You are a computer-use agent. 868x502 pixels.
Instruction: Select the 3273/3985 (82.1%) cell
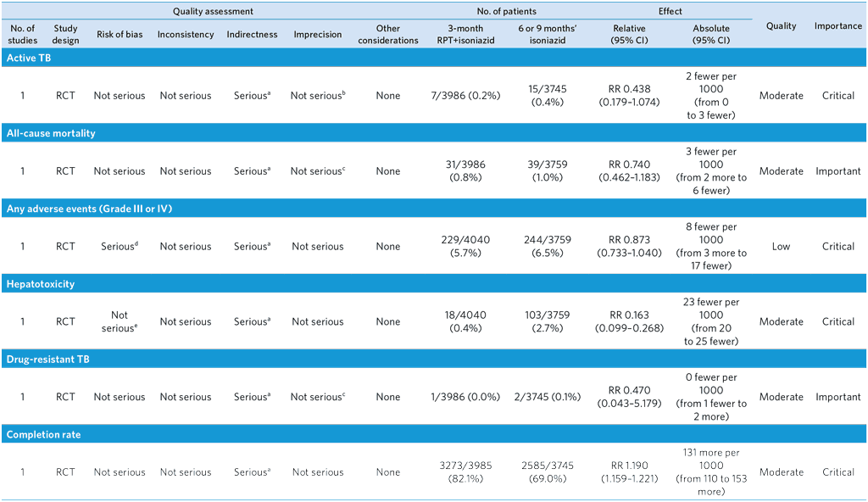465,472
